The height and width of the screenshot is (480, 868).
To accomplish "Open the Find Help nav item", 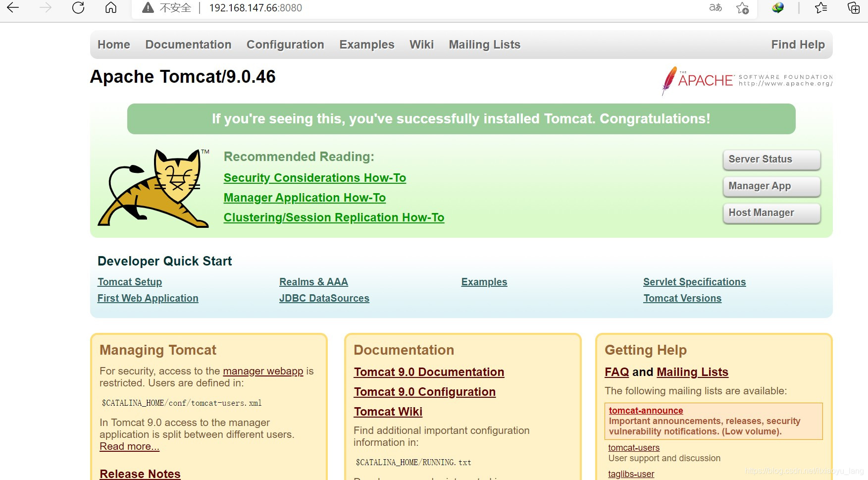I will (798, 45).
